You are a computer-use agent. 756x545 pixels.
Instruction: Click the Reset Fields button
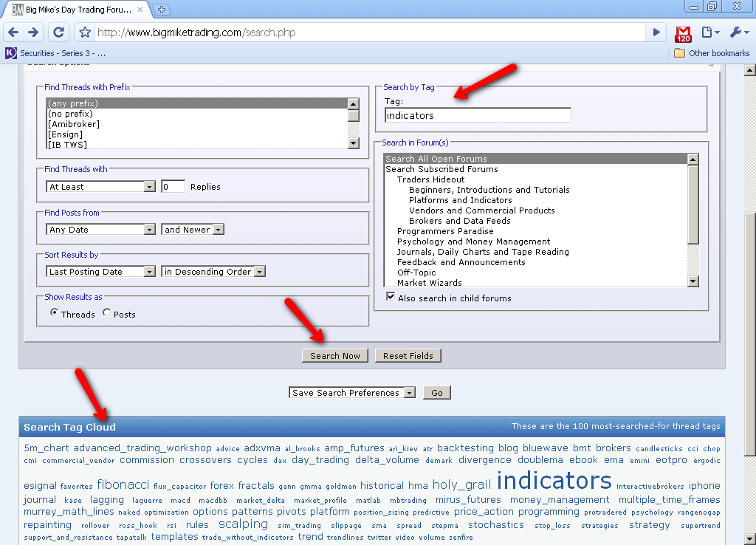408,355
